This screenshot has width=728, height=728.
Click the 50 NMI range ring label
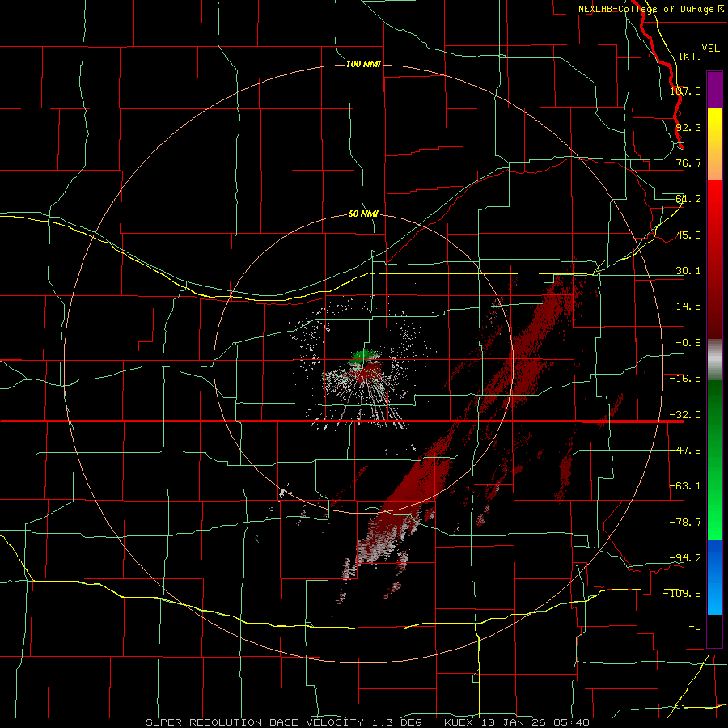click(363, 214)
